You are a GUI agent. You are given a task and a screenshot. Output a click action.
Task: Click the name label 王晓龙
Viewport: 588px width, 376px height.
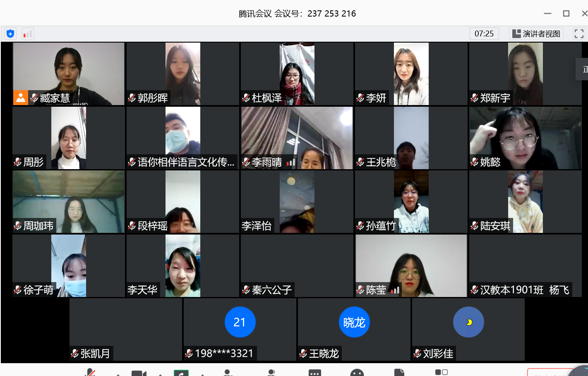point(324,354)
